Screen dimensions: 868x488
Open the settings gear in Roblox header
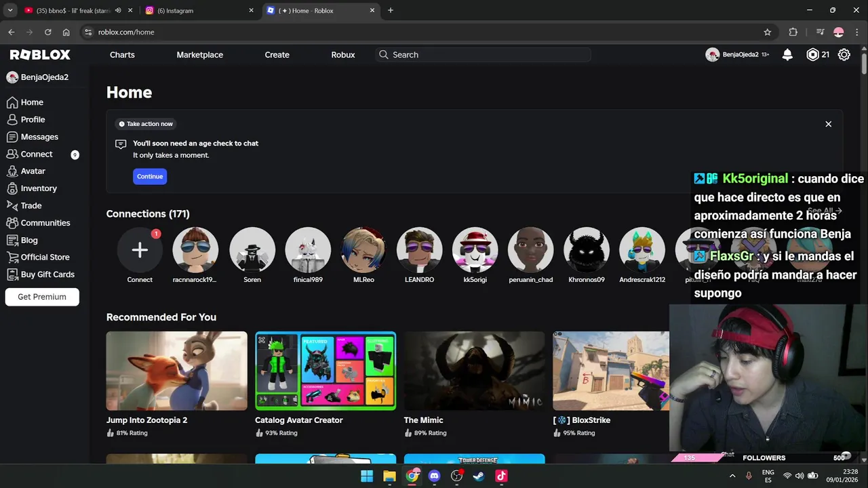tap(844, 55)
